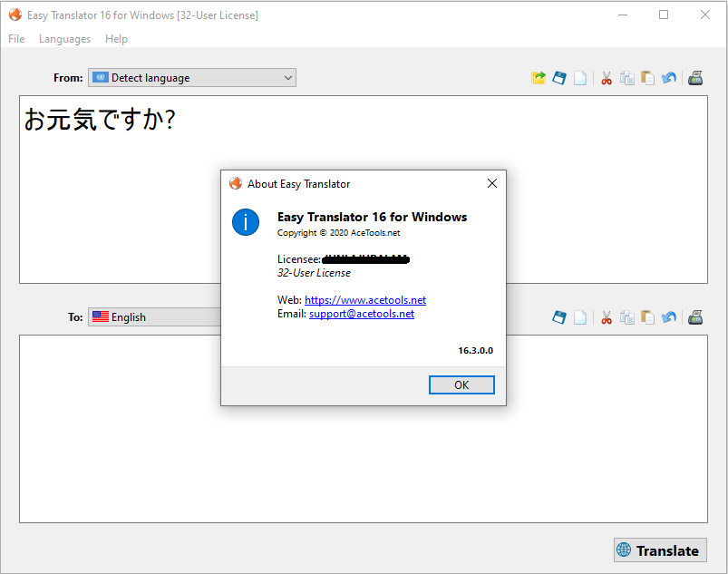Click the Paste icon in translation toolbar

[x=647, y=317]
